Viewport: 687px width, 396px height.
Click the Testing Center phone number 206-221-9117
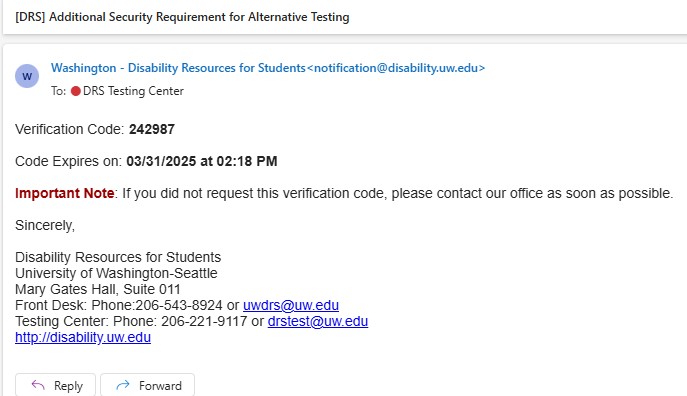click(204, 322)
